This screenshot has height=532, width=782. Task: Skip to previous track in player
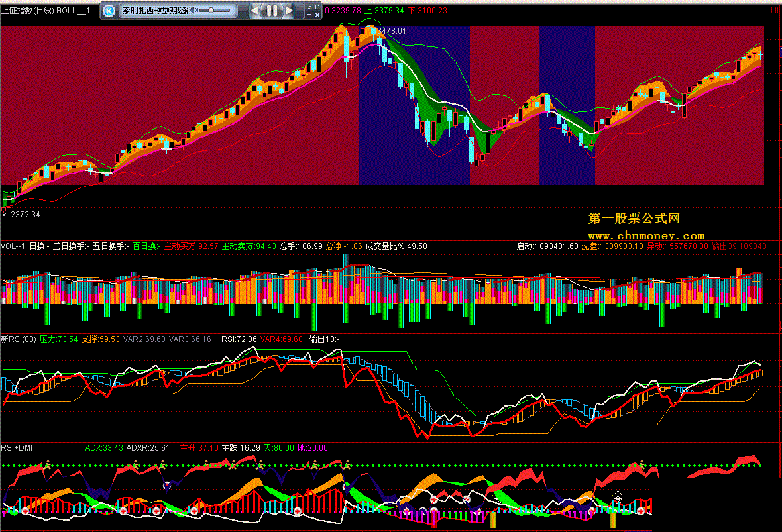point(255,11)
